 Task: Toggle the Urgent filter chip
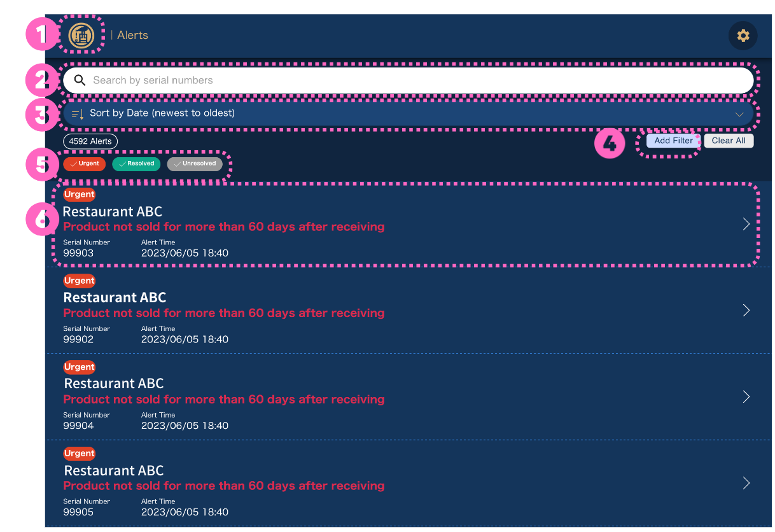[84, 164]
